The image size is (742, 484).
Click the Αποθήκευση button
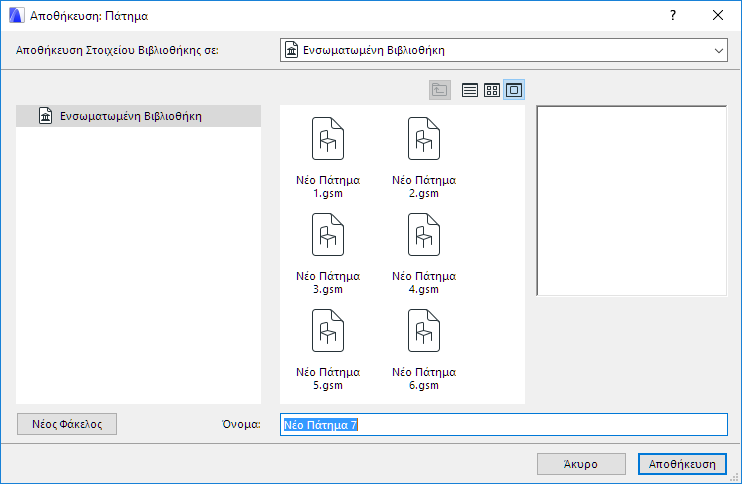click(682, 464)
